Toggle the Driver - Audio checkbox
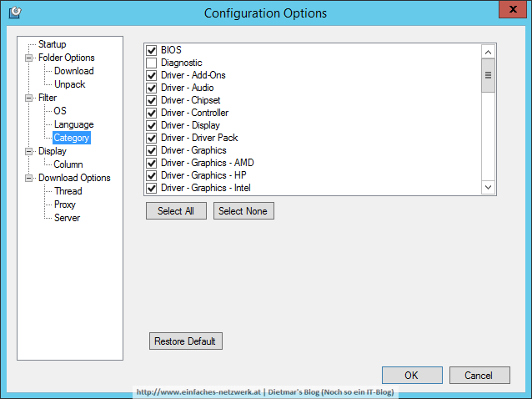532x399 pixels. click(151, 88)
